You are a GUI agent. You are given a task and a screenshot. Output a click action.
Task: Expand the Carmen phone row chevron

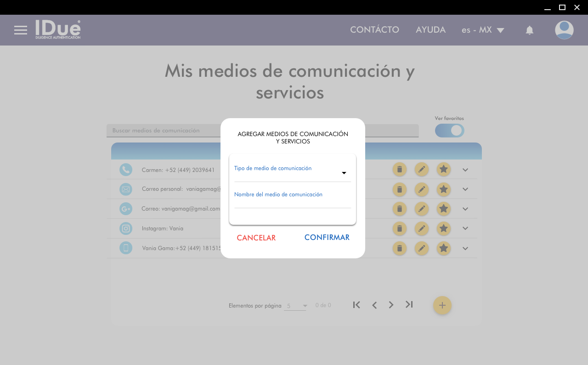pyautogui.click(x=465, y=170)
